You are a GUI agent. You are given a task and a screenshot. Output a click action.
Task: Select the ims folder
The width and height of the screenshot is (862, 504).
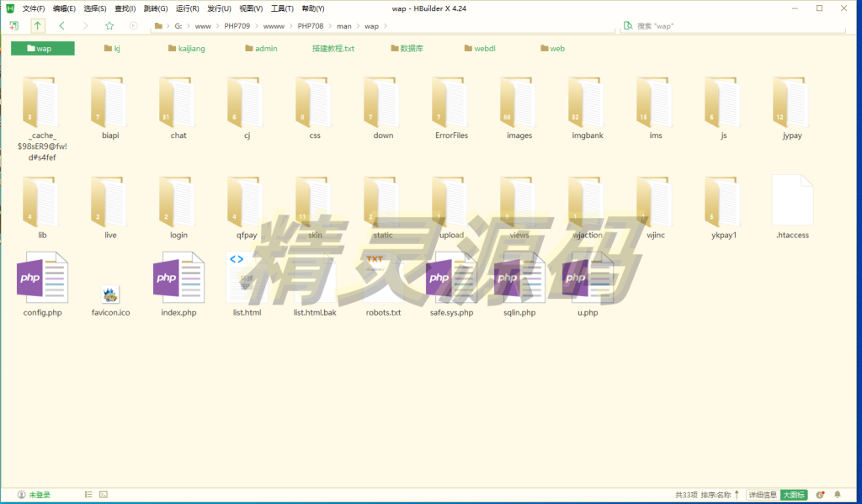click(656, 109)
